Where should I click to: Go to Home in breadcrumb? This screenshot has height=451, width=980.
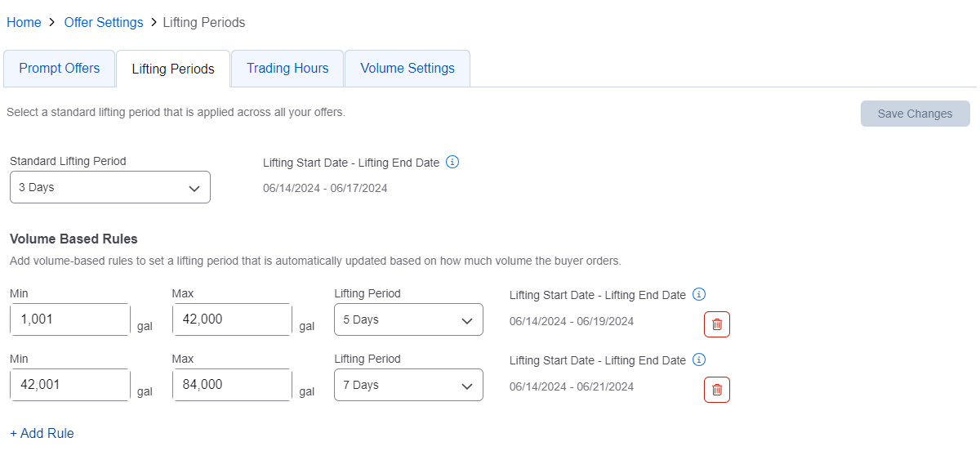pos(24,23)
